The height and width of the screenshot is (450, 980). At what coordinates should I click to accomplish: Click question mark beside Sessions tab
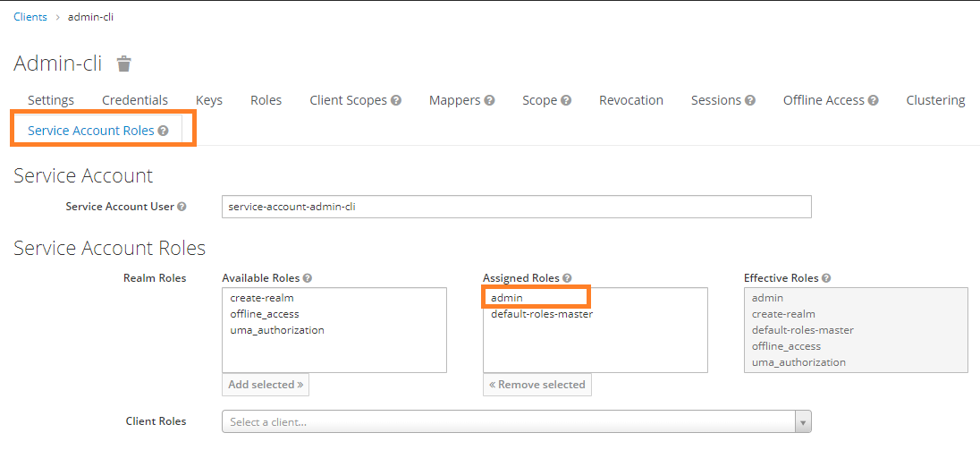coord(750,100)
